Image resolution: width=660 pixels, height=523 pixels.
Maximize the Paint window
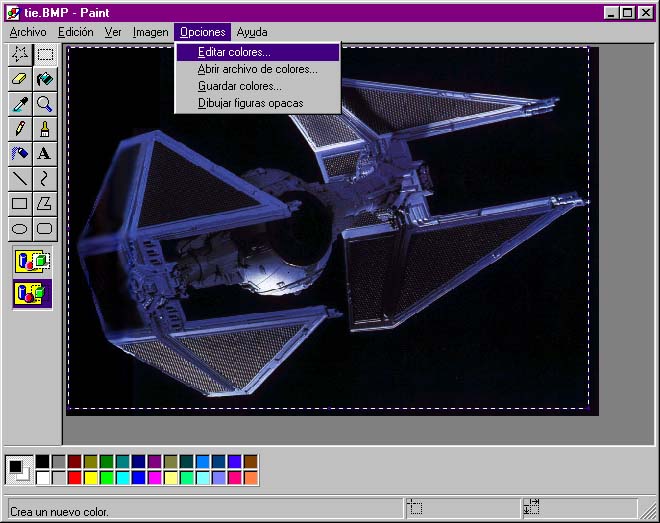tap(627, 13)
